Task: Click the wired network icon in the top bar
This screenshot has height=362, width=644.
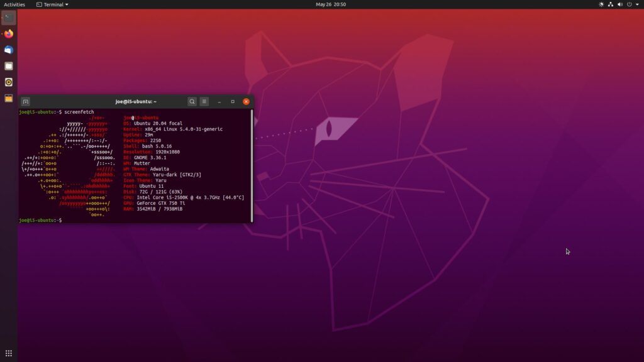Action: click(x=610, y=4)
